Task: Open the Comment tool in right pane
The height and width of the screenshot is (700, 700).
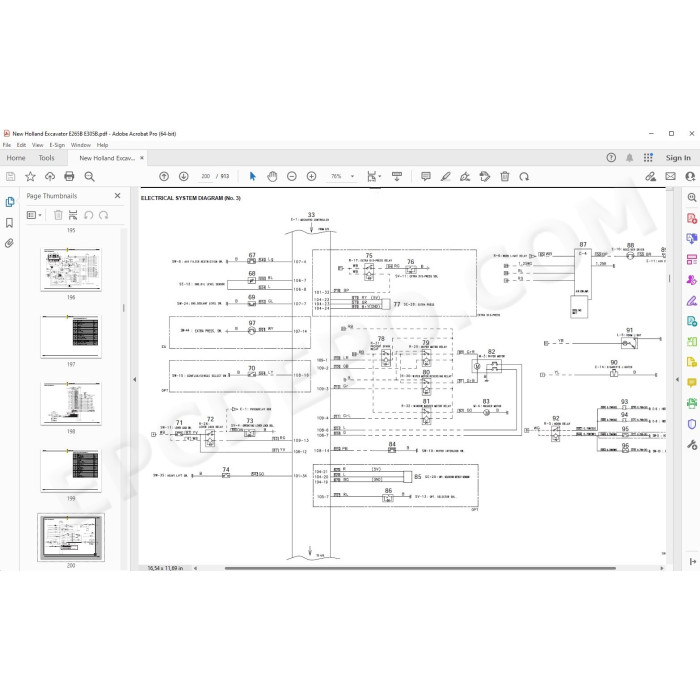Action: [692, 383]
